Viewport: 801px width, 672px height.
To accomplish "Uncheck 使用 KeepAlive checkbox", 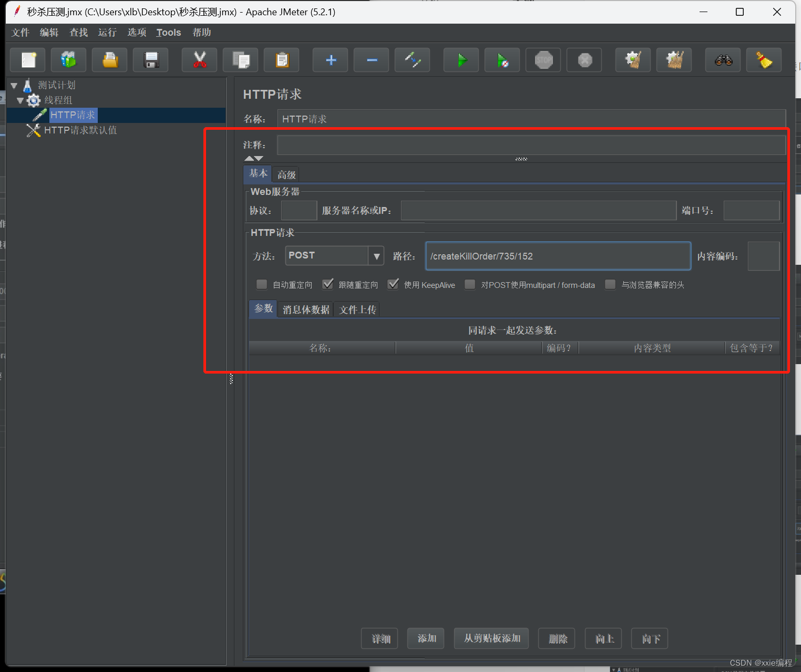I will (x=393, y=285).
